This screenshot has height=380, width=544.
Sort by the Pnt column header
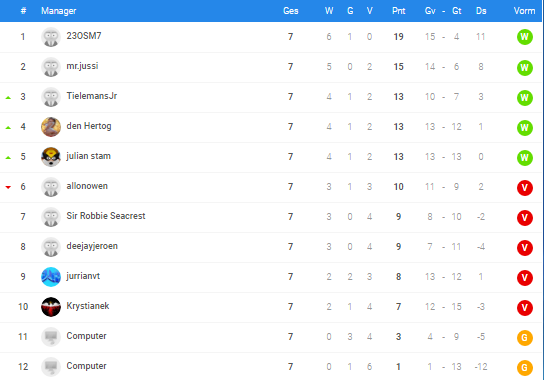[x=398, y=11]
